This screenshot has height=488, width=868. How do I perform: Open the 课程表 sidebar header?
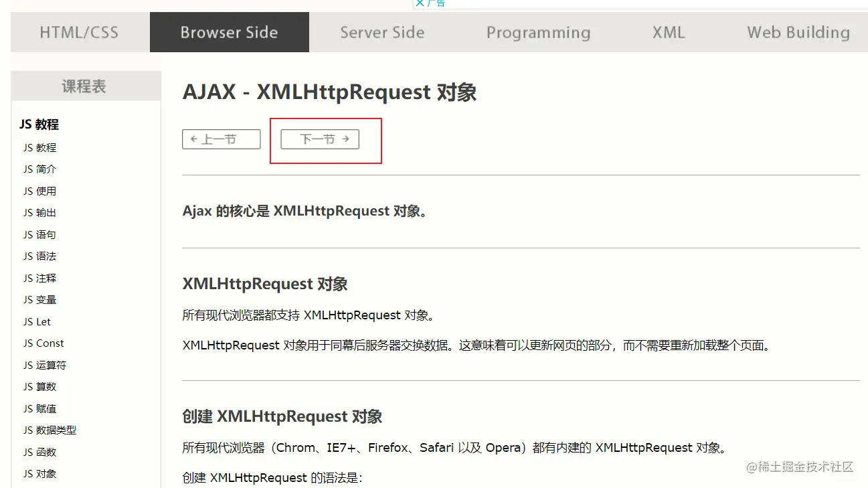pyautogui.click(x=86, y=86)
